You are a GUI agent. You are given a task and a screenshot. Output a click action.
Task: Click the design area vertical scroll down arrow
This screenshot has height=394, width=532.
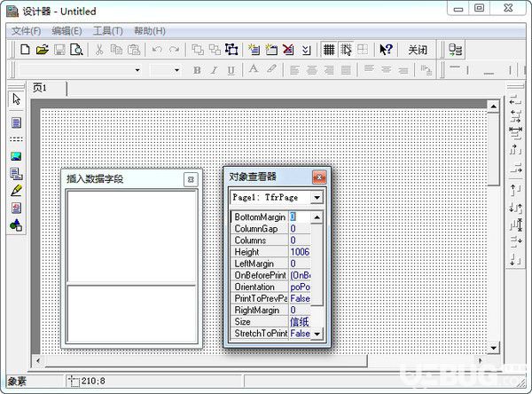(x=493, y=348)
